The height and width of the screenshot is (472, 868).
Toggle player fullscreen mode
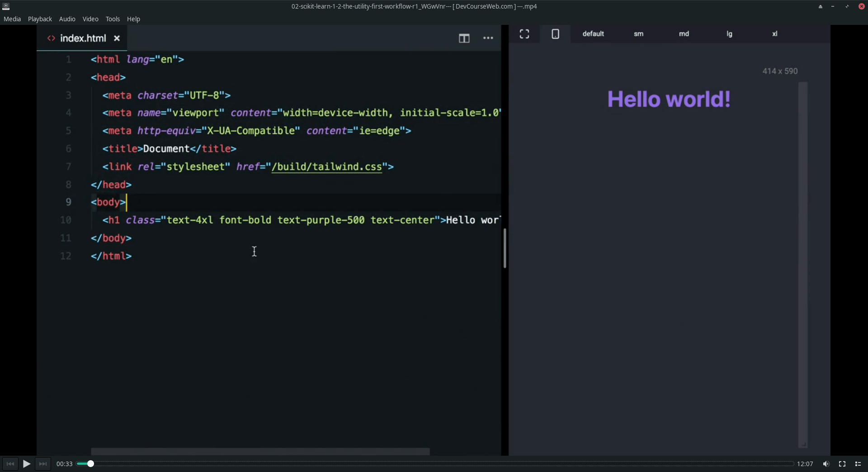pyautogui.click(x=842, y=464)
